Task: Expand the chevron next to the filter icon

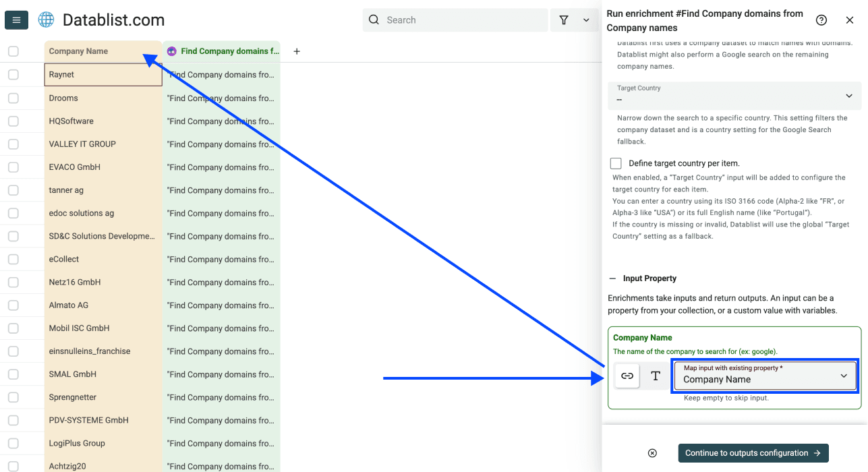Action: (x=585, y=20)
